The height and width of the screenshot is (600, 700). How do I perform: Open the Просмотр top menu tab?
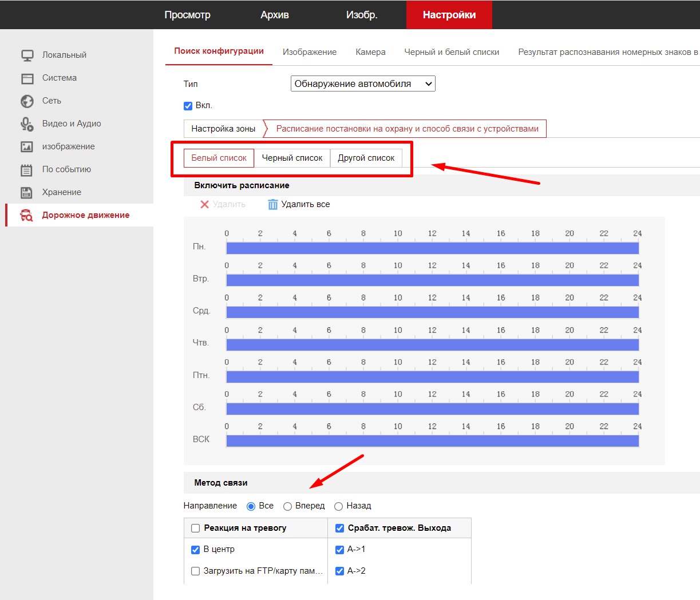tap(187, 15)
